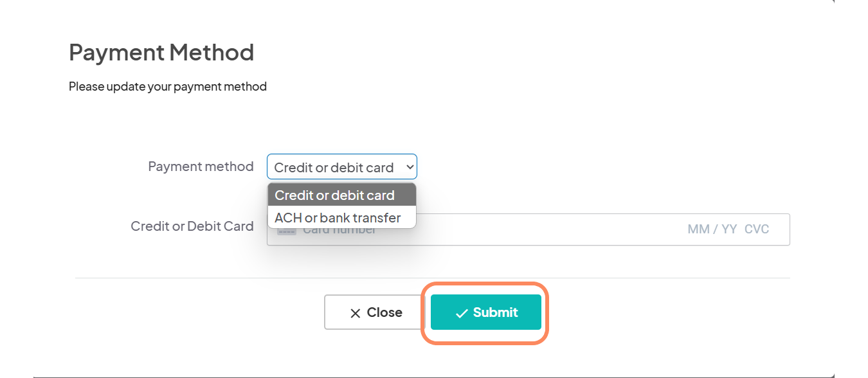Viewport: 868px width, 378px height.
Task: Click the X icon on Close button
Action: click(355, 313)
